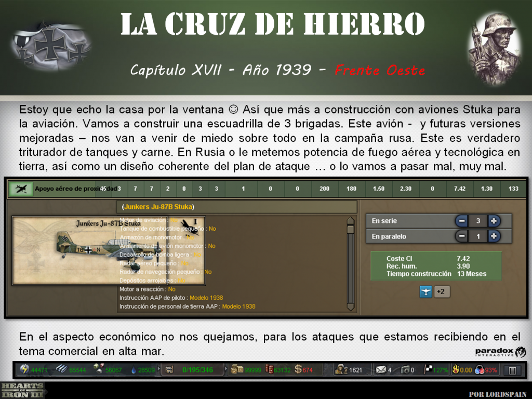Decrease the En serie count
This screenshot has width=532, height=399.
(x=461, y=221)
